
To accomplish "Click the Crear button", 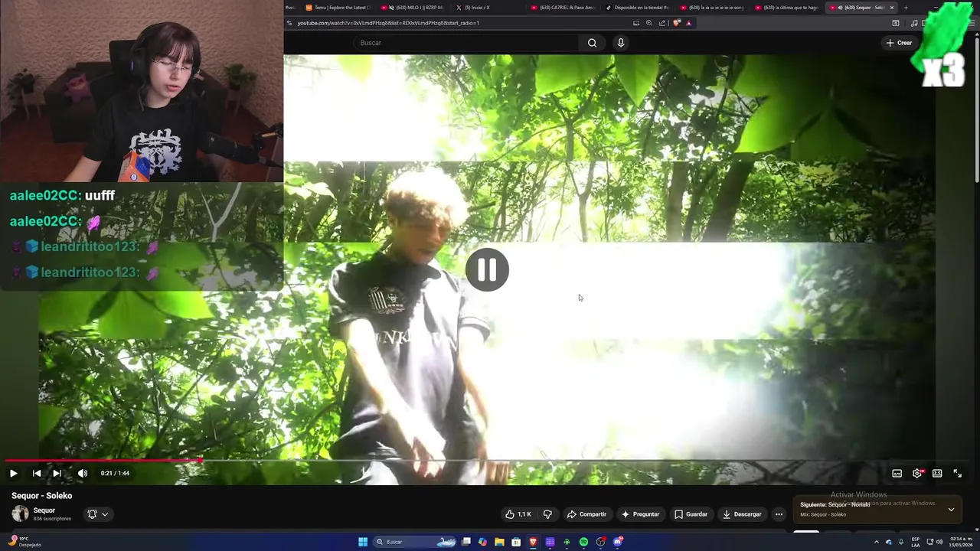I will tap(899, 43).
